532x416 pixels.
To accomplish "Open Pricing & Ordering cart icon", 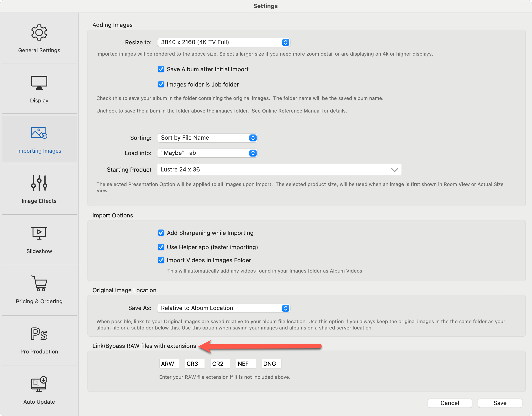I will pos(39,283).
